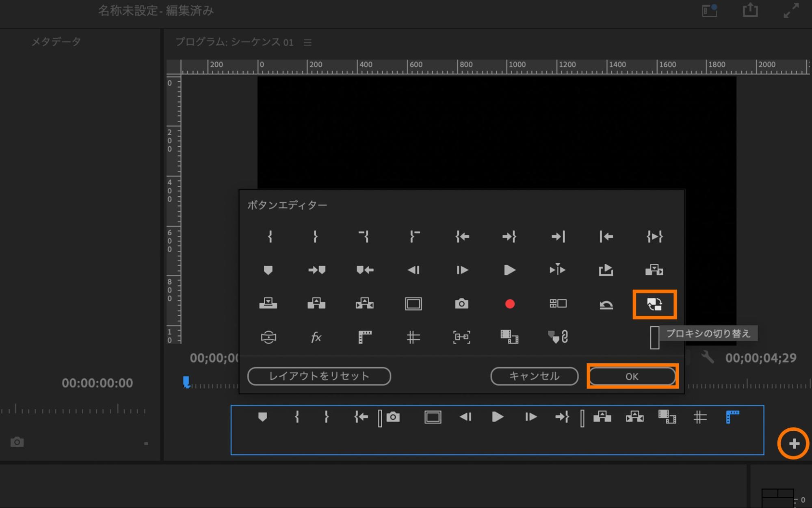
Task: Toggle the guides grid icon in the transport bar
Action: [x=699, y=417]
